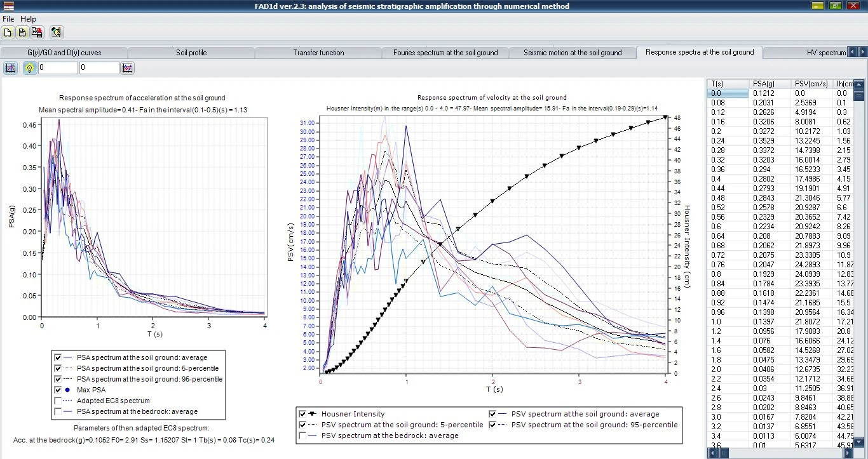Screen dimensions: 868x459
Task: Enable the Adapted EC8 spectrum checkbox
Action: 58,401
